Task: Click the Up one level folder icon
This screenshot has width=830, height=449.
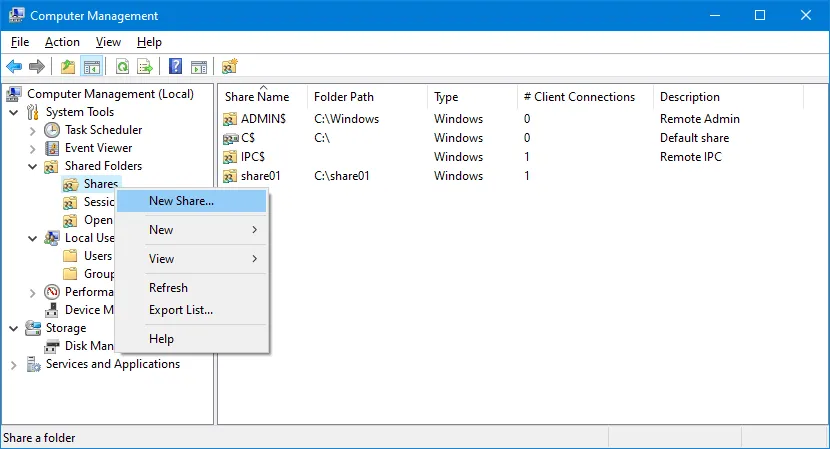Action: (x=68, y=67)
